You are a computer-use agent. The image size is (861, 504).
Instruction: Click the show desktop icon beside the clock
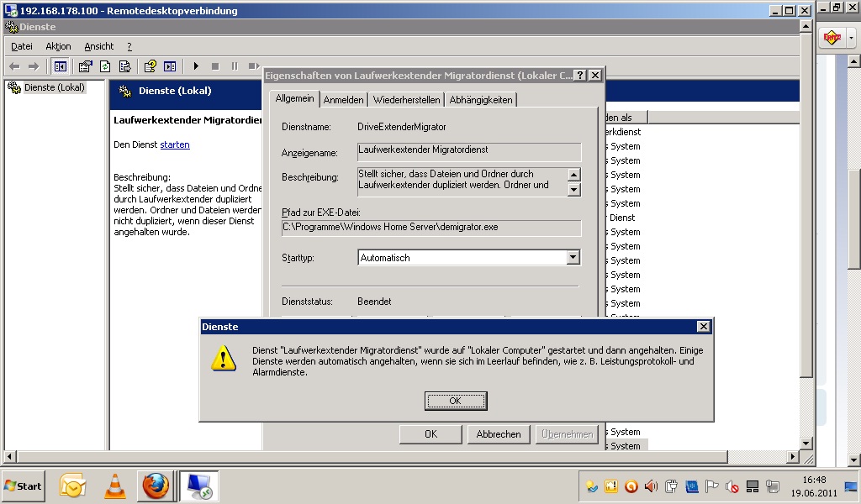point(851,486)
